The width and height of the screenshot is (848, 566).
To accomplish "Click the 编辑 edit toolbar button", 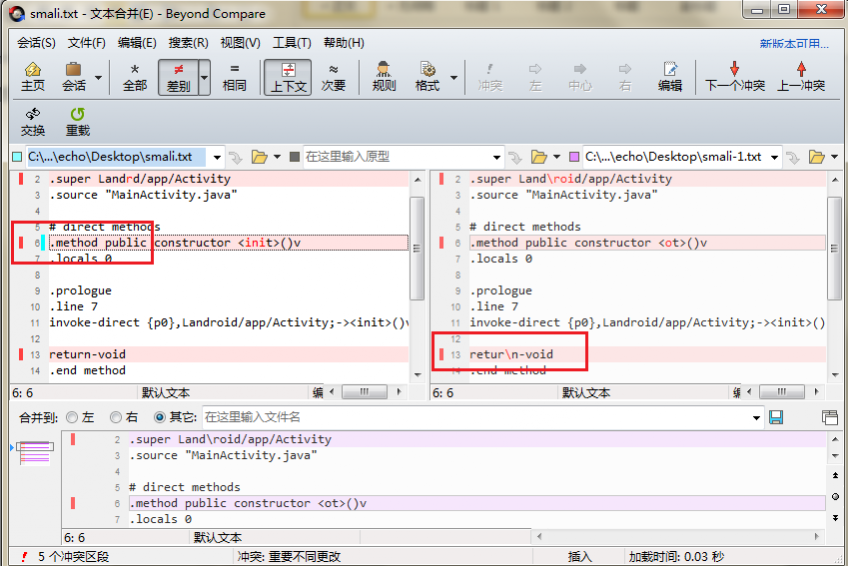I will click(x=670, y=77).
